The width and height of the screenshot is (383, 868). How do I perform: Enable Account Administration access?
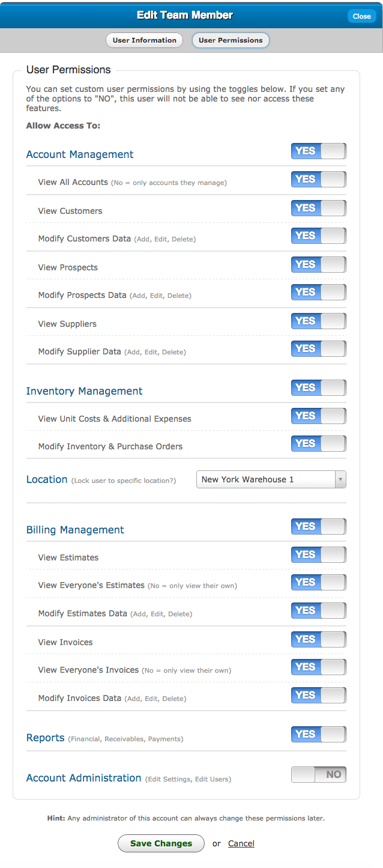point(318,775)
